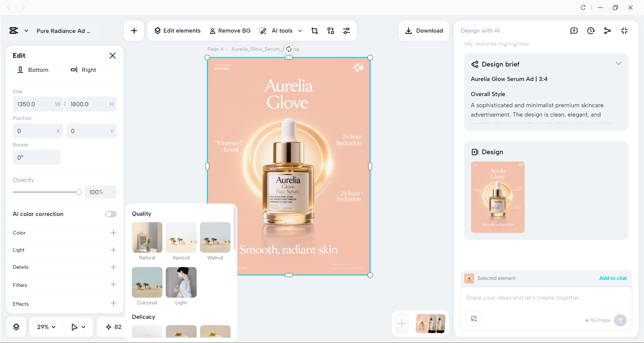Screen dimensions: 644x343
Task: Open the chat history clock icon
Action: pos(591,31)
